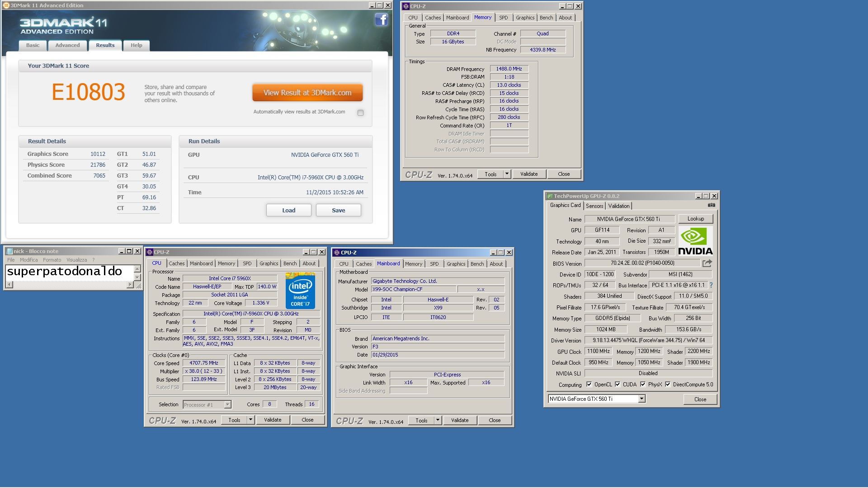Click the Notepad horizontal scrollbar left arrow
Viewport: 868px width, 488px height.
coord(9,285)
